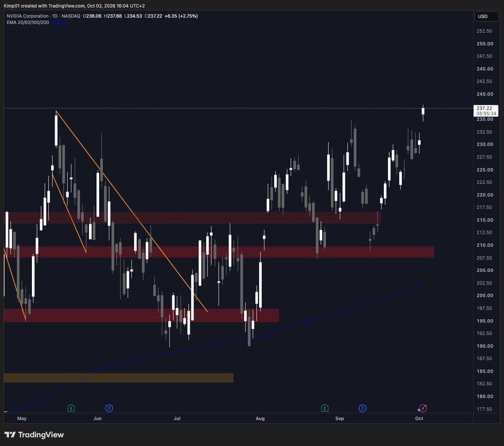Click the purple lightning event icon near Oct

[423, 408]
